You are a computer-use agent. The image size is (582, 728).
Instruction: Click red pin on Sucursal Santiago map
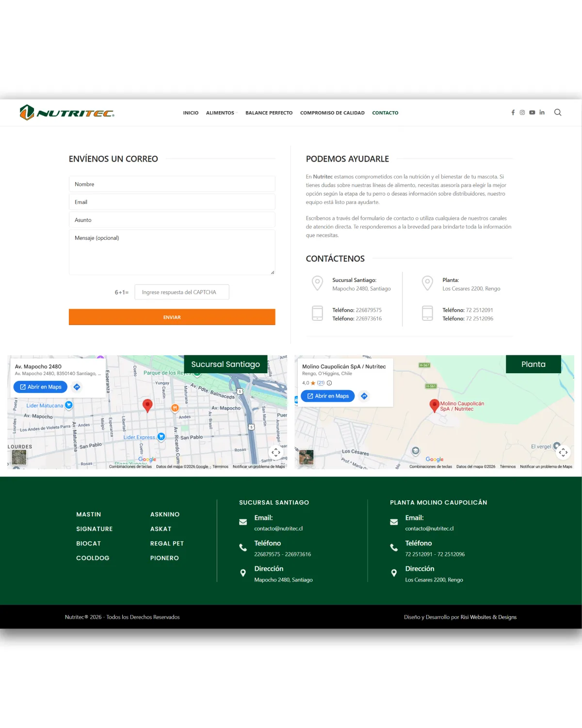click(147, 406)
